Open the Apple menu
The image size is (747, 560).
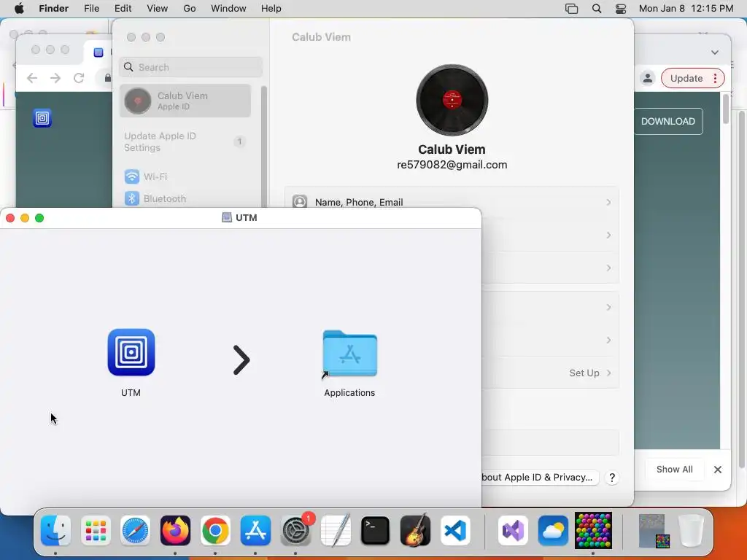pyautogui.click(x=19, y=9)
